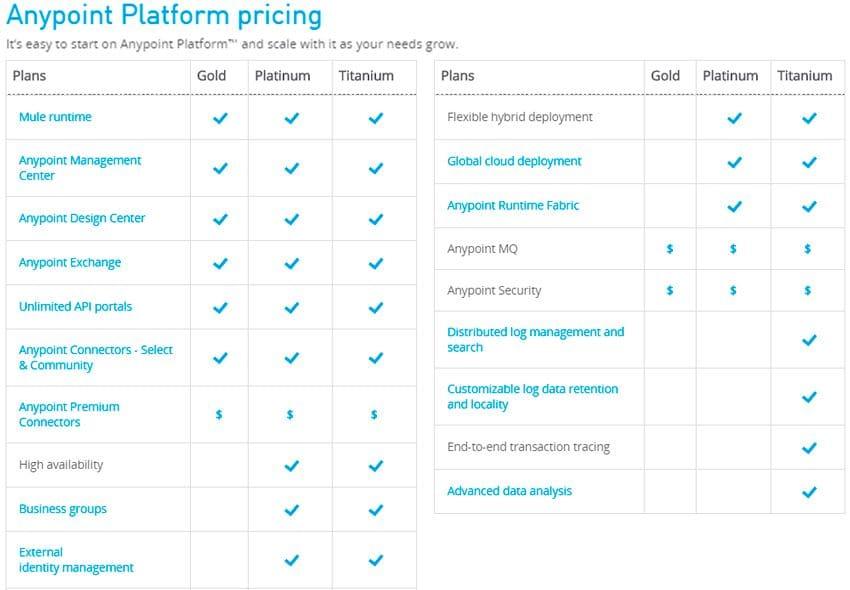Click the Platinum checkmark for Anypoint Exchange
The image size is (850, 590).
pyautogui.click(x=291, y=264)
